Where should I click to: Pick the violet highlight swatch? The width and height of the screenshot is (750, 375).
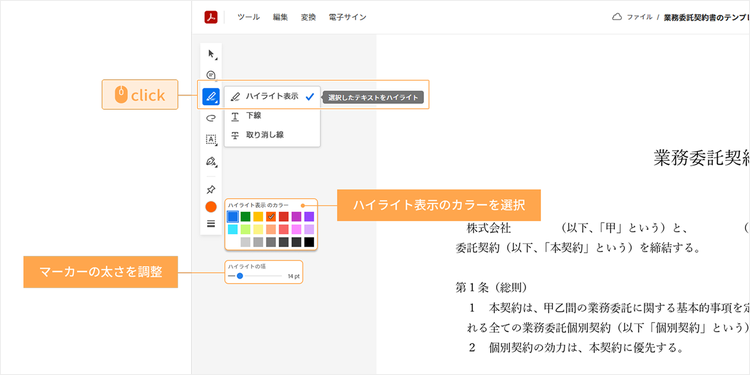point(309,217)
